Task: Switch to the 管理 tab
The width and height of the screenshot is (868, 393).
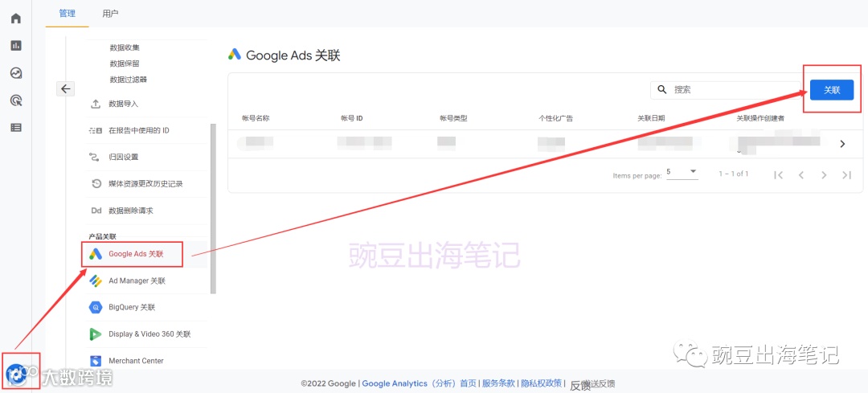Action: (67, 14)
